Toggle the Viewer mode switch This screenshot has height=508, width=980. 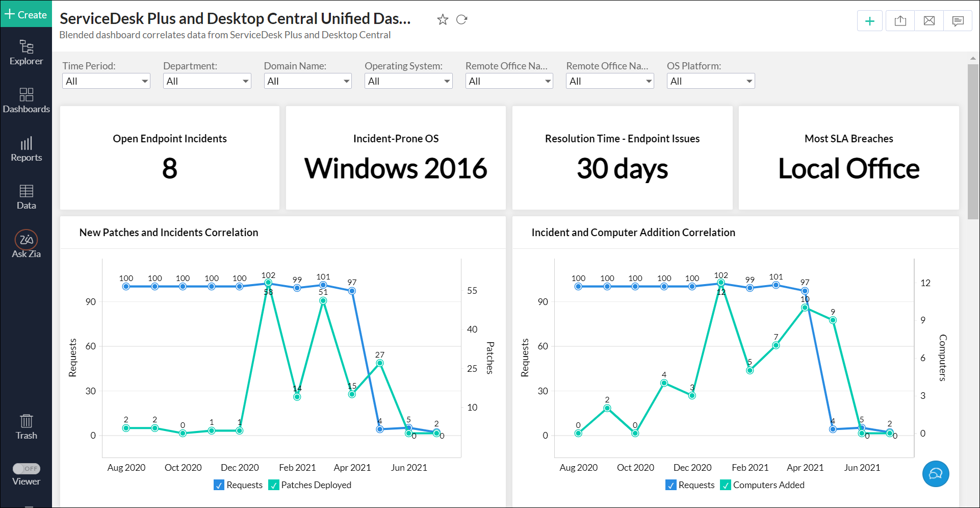[x=27, y=468]
